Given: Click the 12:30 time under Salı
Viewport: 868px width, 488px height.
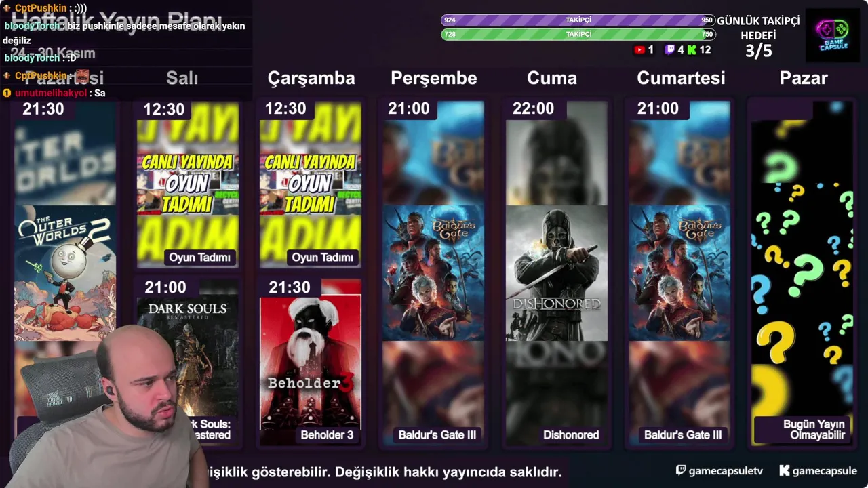Looking at the screenshot, I should 163,108.
